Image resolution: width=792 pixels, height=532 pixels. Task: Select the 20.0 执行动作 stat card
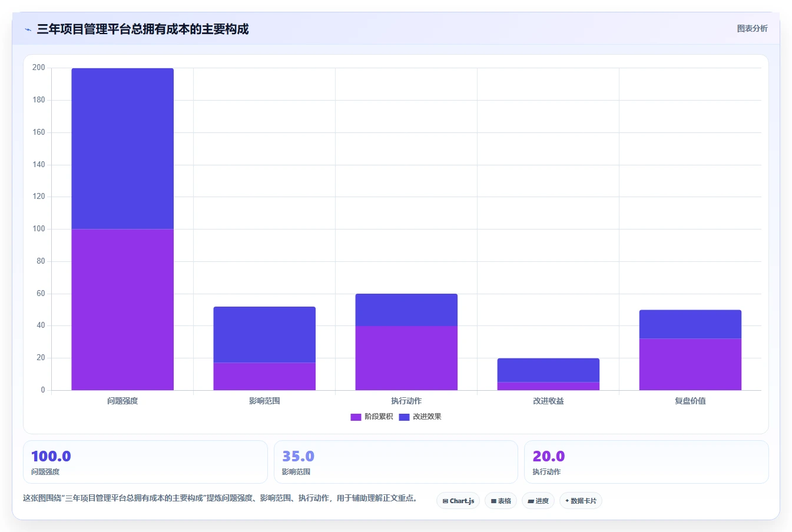coord(647,462)
